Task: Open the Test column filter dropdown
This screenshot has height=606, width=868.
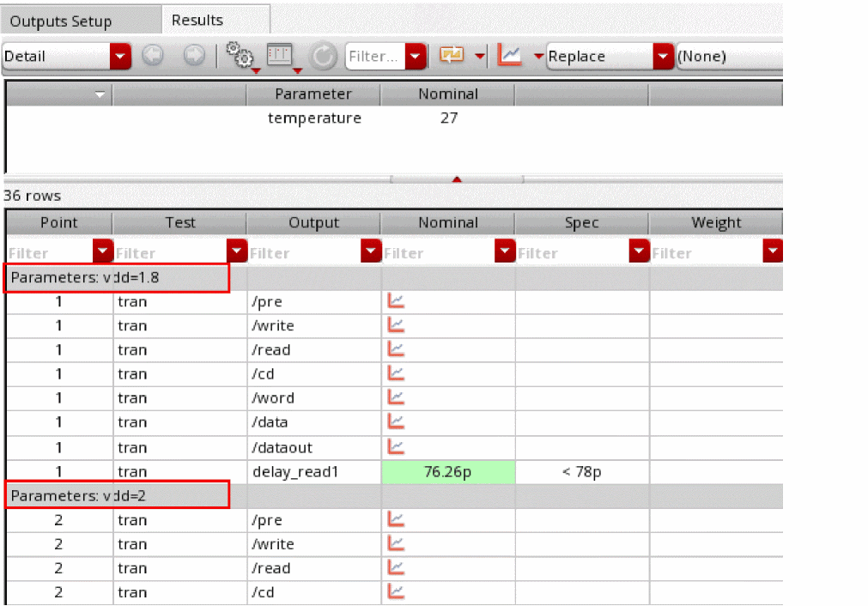Action: pyautogui.click(x=237, y=252)
